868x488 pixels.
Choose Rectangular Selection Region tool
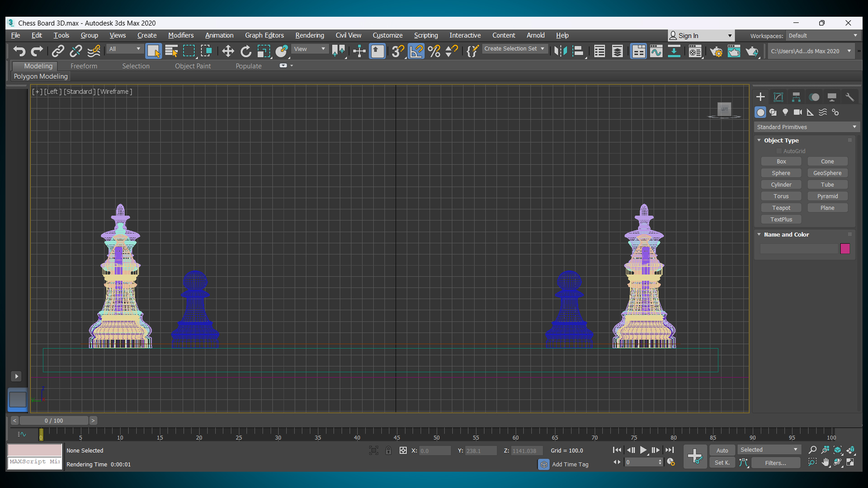(189, 51)
